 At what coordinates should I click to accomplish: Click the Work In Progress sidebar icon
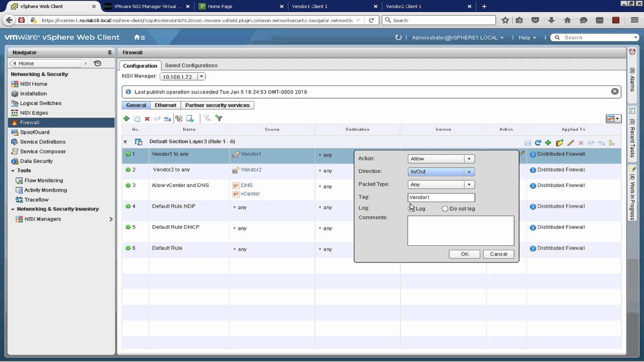(x=632, y=169)
